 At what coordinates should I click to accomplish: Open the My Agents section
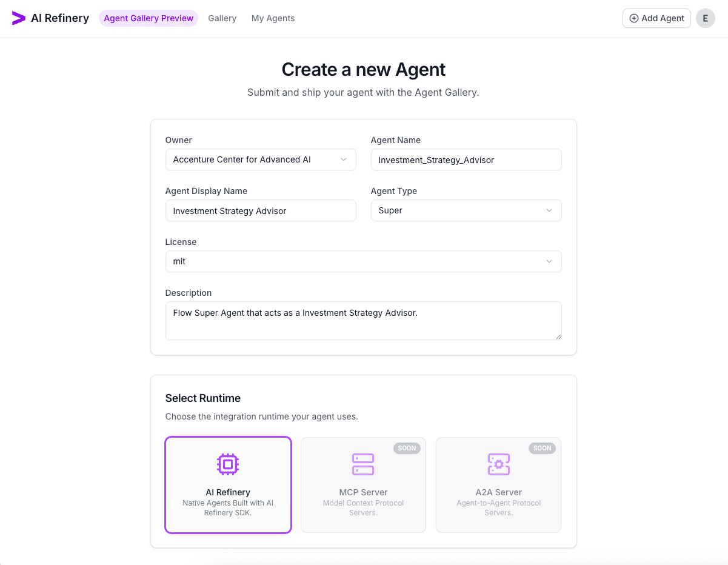(x=273, y=18)
